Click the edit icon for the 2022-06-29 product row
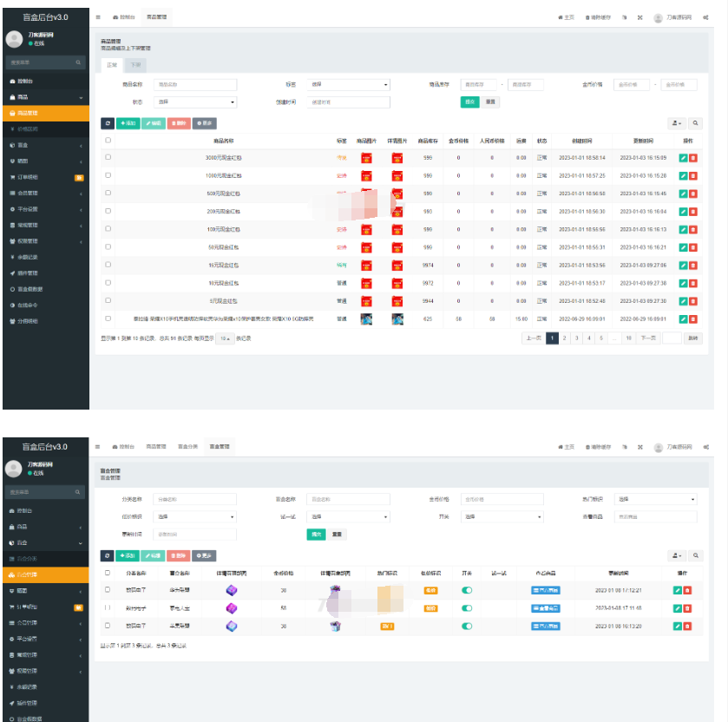Viewport: 728px width, 722px height. click(683, 319)
